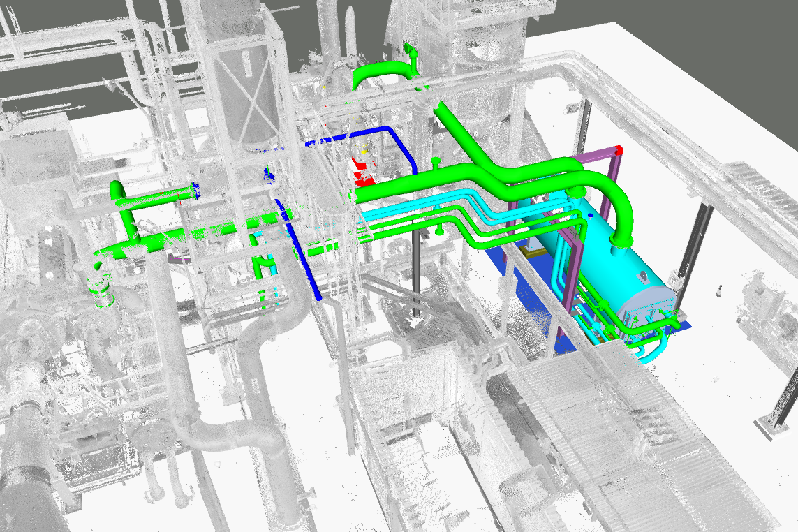
Task: Select the red cap atop the purple frame
Action: [619, 149]
